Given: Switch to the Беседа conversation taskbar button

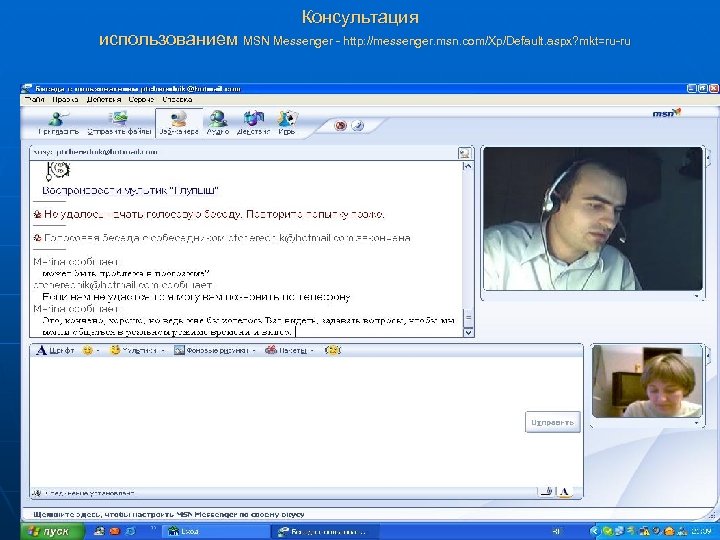Looking at the screenshot, I should pos(326,532).
